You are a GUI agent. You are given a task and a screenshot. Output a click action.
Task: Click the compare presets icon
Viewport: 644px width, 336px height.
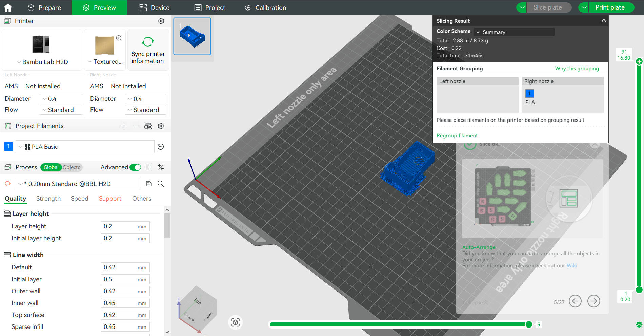click(161, 167)
